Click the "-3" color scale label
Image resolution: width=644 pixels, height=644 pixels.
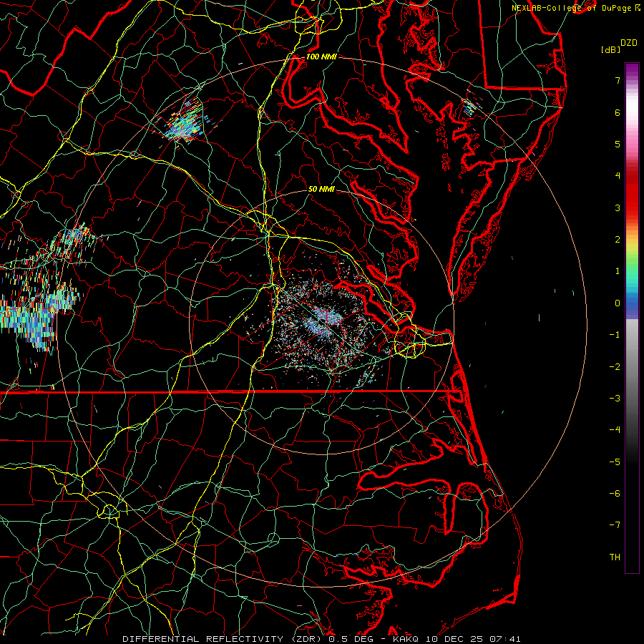coord(615,399)
